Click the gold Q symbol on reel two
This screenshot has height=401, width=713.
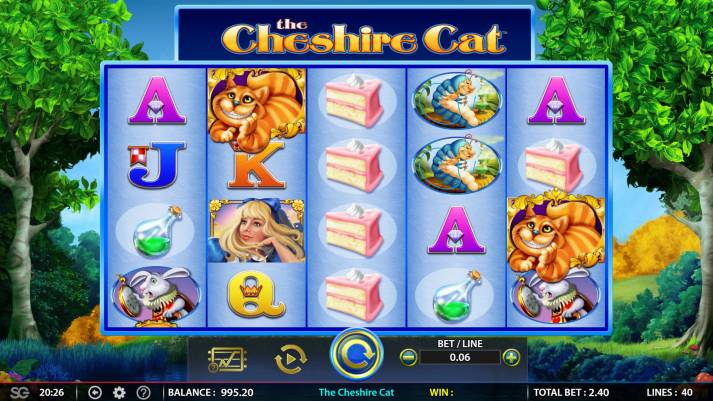(x=256, y=294)
